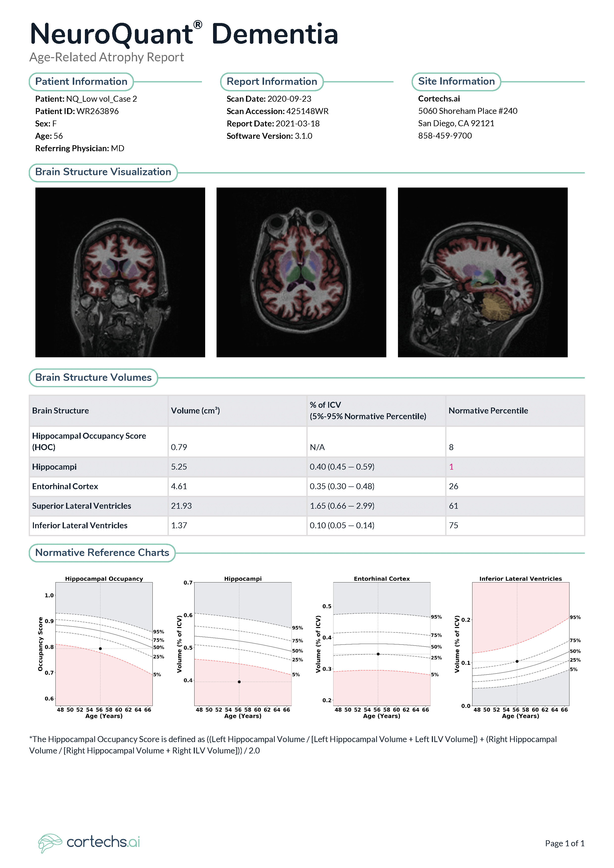Viewport: 614px width, 868px height.
Task: Click the Site Information section header
Action: (x=456, y=82)
